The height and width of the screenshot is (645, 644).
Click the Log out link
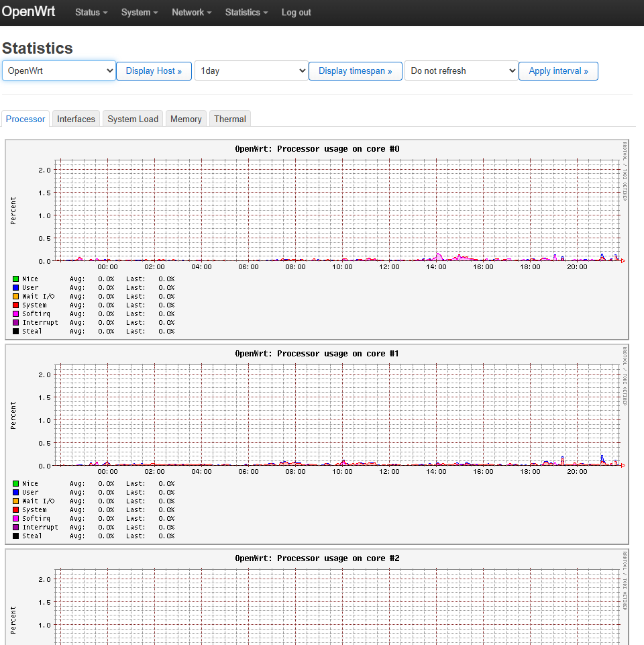(296, 13)
